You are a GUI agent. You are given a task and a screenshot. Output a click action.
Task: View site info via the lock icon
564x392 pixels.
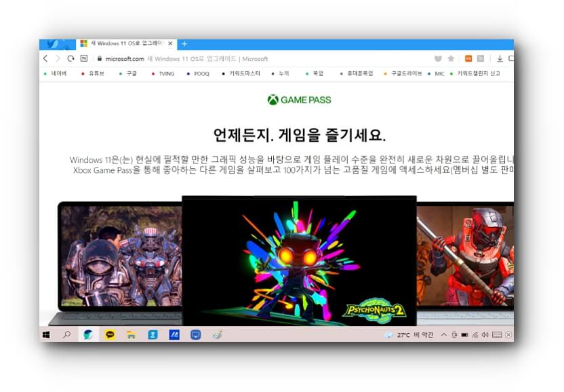coord(100,58)
